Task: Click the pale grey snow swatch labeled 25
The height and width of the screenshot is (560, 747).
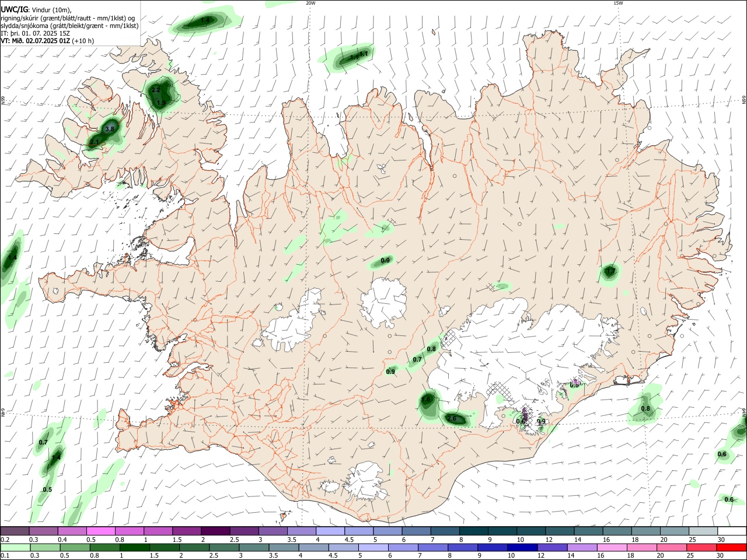Action: click(703, 531)
